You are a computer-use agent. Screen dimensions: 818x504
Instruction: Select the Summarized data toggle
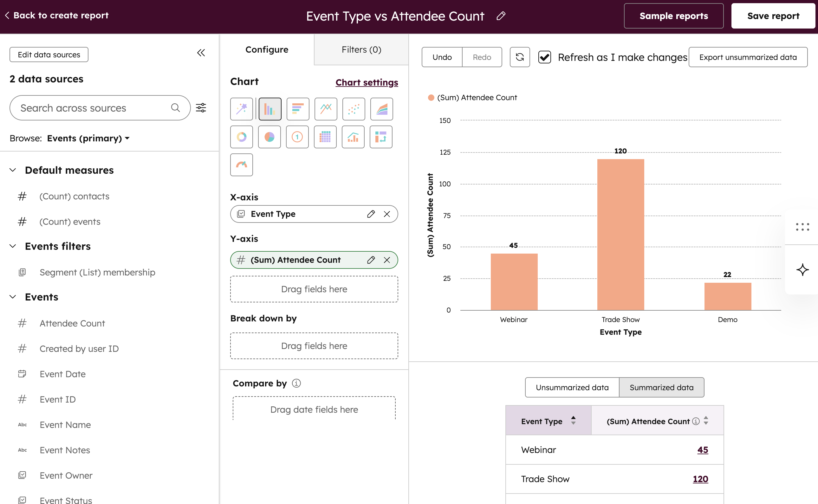point(661,387)
